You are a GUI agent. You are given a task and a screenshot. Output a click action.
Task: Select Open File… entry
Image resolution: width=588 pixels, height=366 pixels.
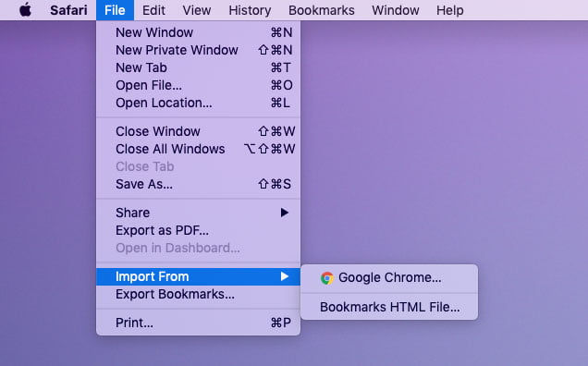pos(199,86)
